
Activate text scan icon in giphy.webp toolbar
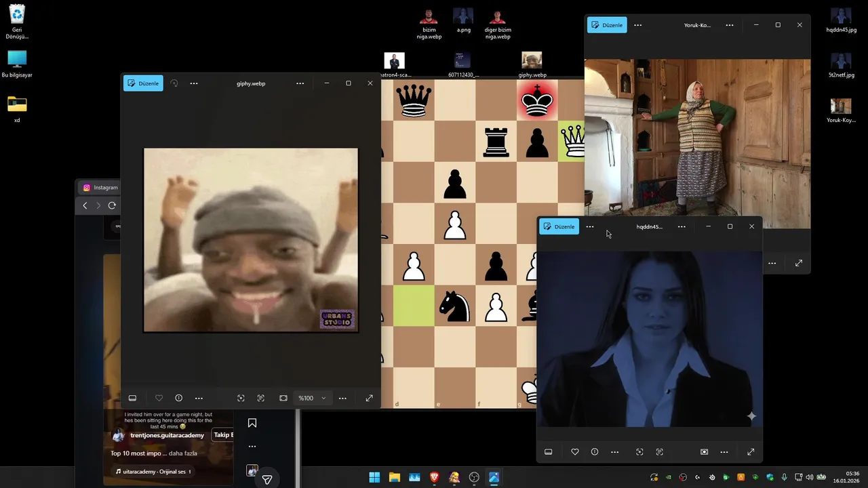tap(261, 398)
